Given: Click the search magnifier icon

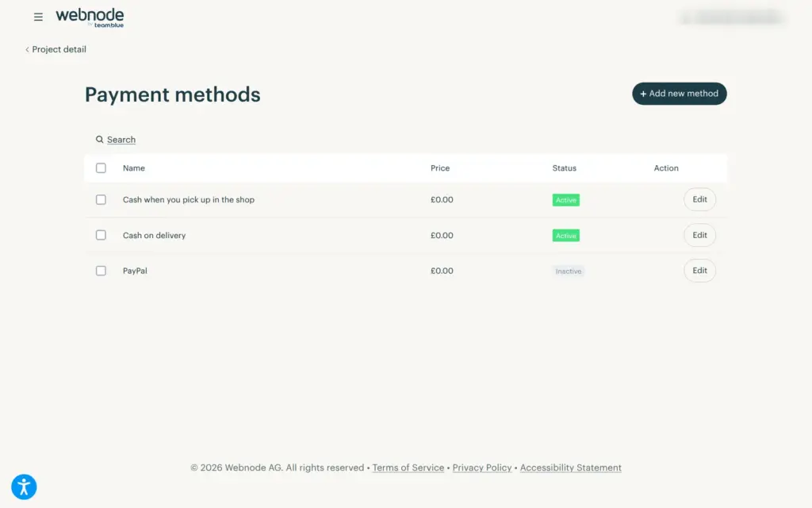Looking at the screenshot, I should pyautogui.click(x=99, y=140).
